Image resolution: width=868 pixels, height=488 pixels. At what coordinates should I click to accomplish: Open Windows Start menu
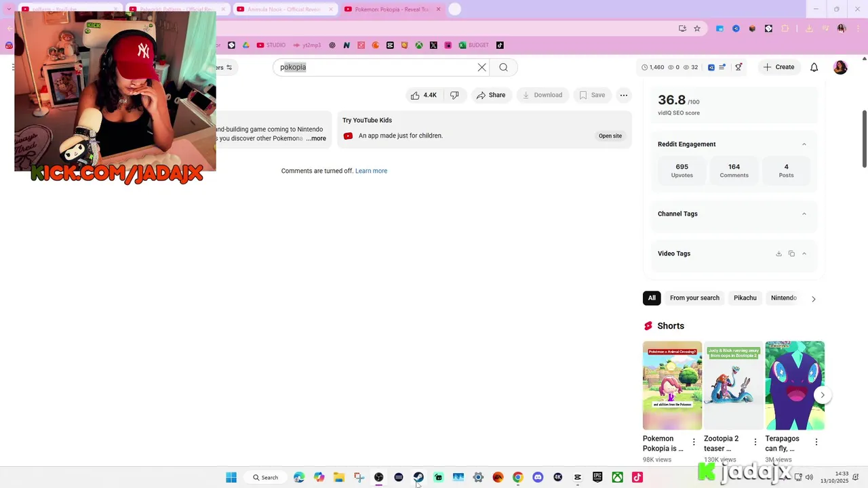(x=231, y=477)
